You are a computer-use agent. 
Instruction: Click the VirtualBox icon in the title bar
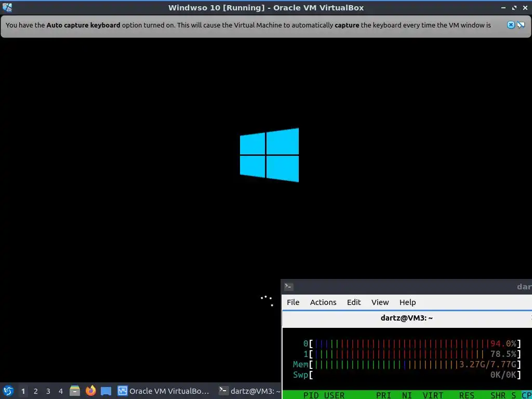pos(7,7)
